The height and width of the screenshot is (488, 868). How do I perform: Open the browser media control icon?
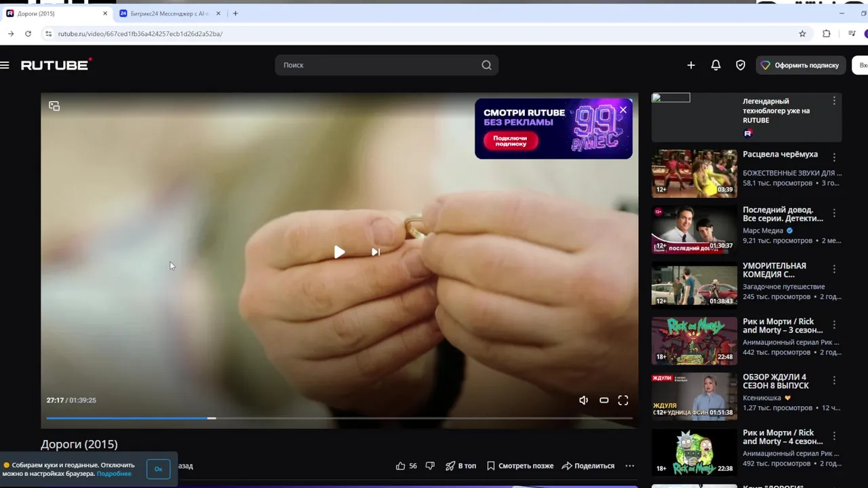852,34
